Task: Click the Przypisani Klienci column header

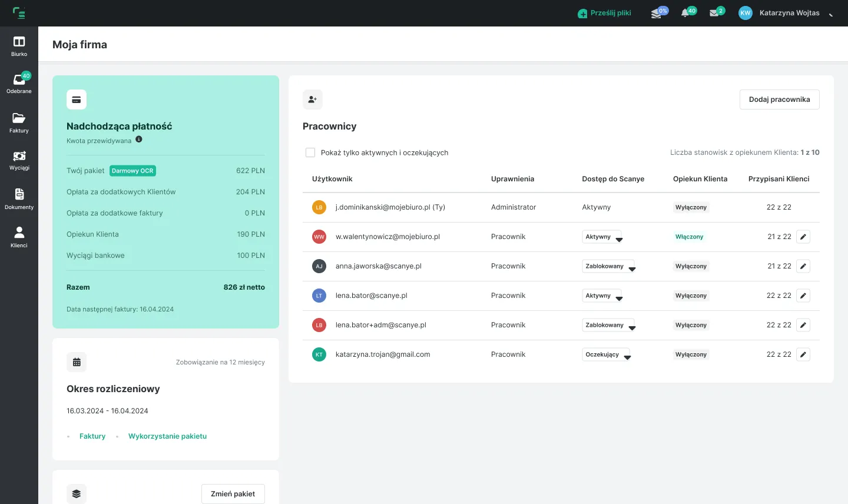Action: pos(779,179)
